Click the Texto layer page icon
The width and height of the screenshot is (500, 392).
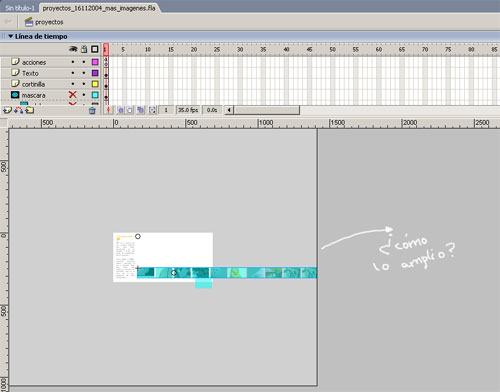pos(15,73)
